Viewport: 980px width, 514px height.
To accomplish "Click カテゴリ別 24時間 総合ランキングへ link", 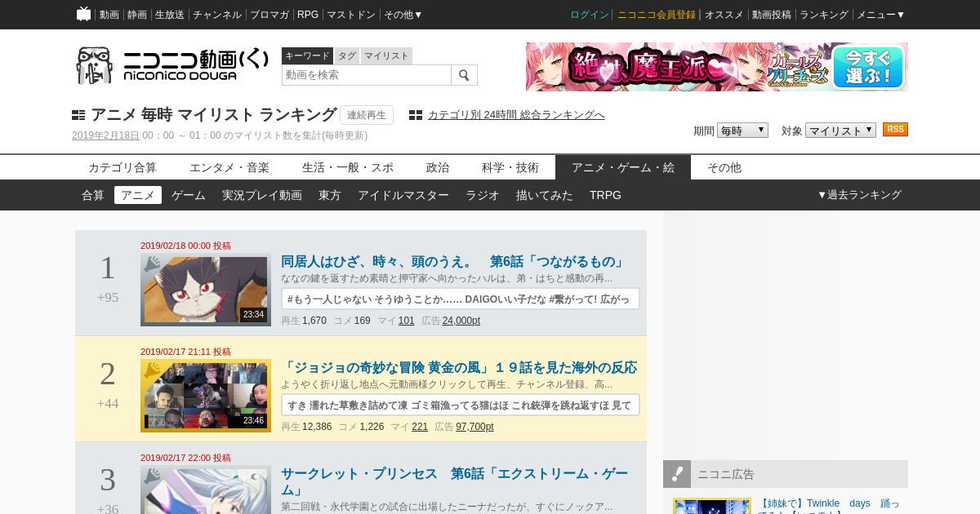I will pyautogui.click(x=516, y=115).
